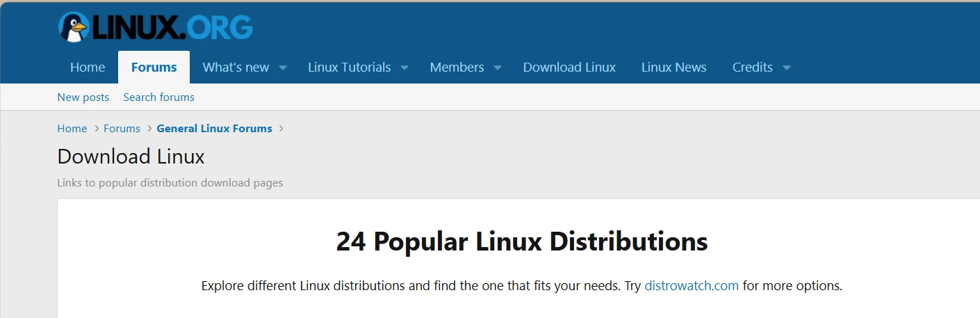Expand the Credits dropdown arrow
The image size is (980, 318).
click(x=787, y=67)
